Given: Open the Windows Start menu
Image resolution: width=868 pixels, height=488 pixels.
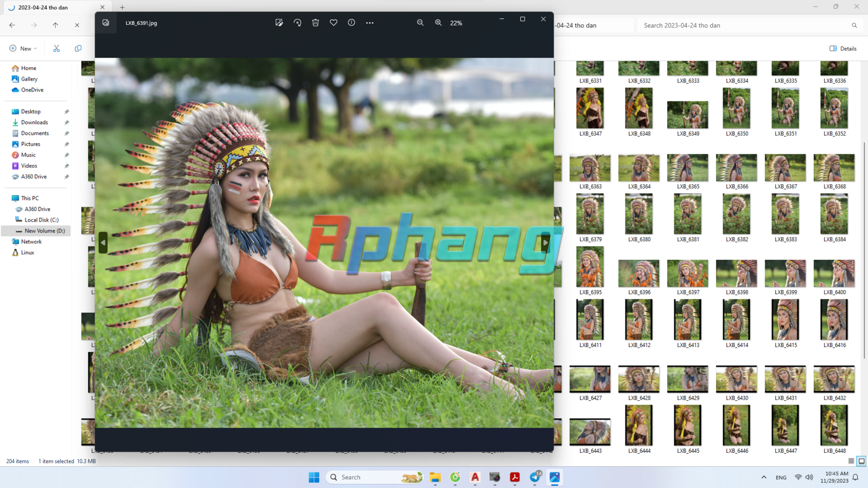Looking at the screenshot, I should (x=314, y=477).
